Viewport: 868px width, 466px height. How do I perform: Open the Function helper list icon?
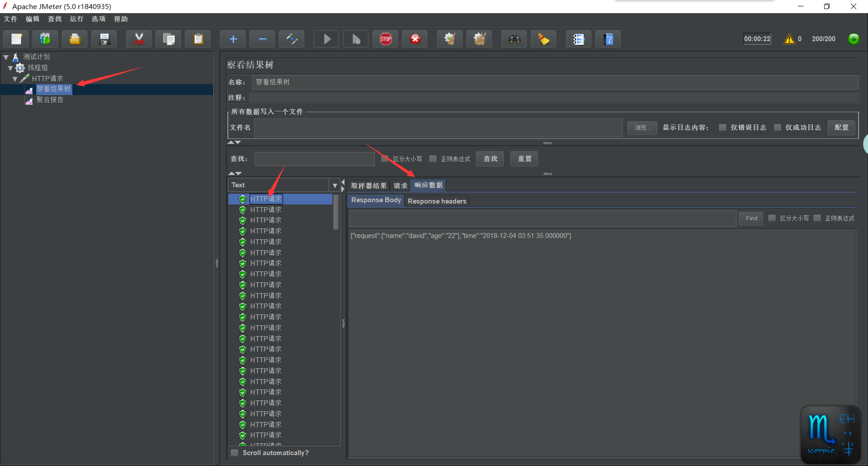click(579, 39)
